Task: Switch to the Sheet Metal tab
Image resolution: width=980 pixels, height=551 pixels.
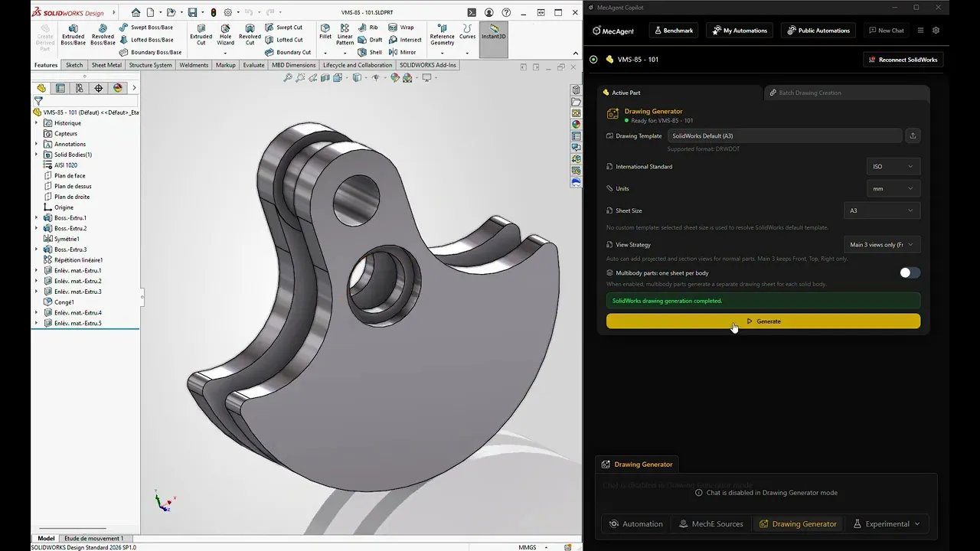Action: coord(106,65)
